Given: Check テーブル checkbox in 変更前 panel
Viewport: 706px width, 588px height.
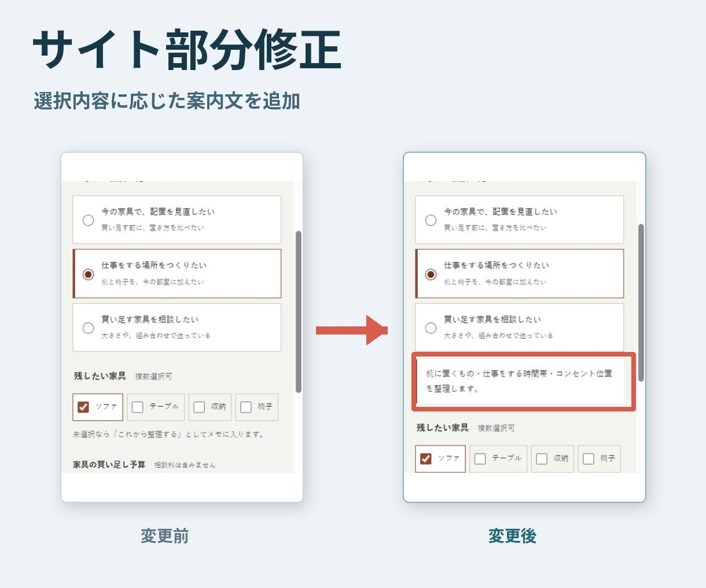Looking at the screenshot, I should (x=138, y=407).
